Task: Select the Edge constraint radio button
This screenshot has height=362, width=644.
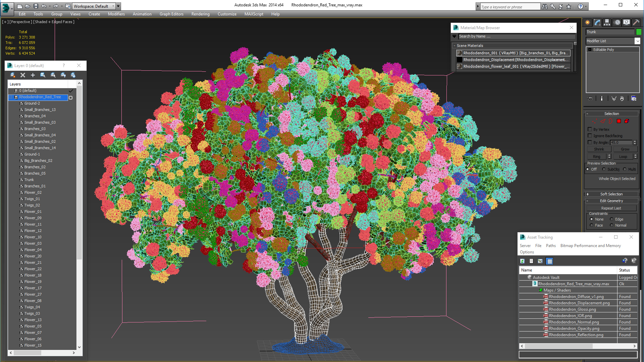Action: point(611,219)
